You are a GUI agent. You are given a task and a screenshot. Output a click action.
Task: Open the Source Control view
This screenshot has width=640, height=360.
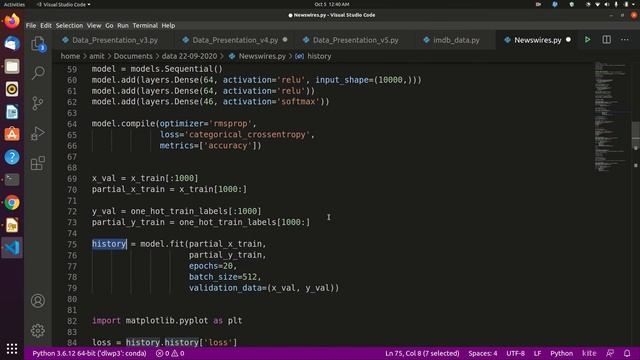(x=38, y=103)
